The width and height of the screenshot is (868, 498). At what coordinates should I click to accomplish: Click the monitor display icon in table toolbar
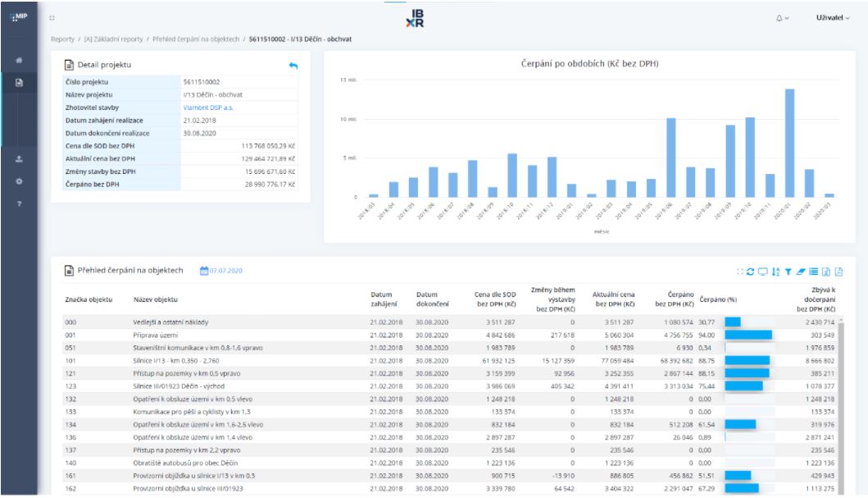(762, 272)
